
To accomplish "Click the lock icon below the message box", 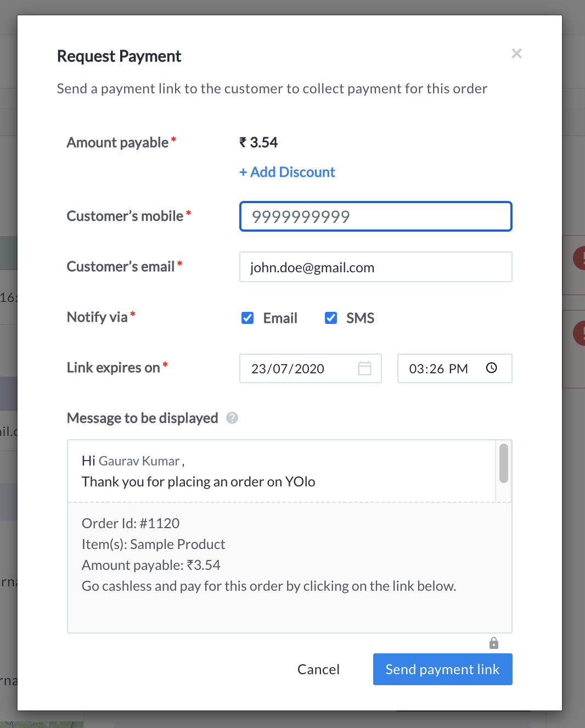I will click(494, 643).
